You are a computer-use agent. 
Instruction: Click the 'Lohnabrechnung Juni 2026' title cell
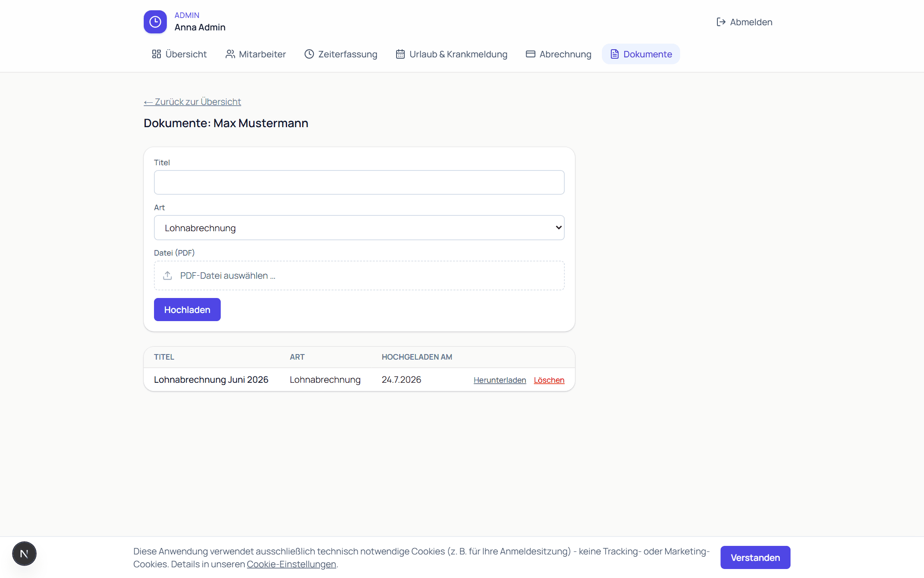(211, 380)
